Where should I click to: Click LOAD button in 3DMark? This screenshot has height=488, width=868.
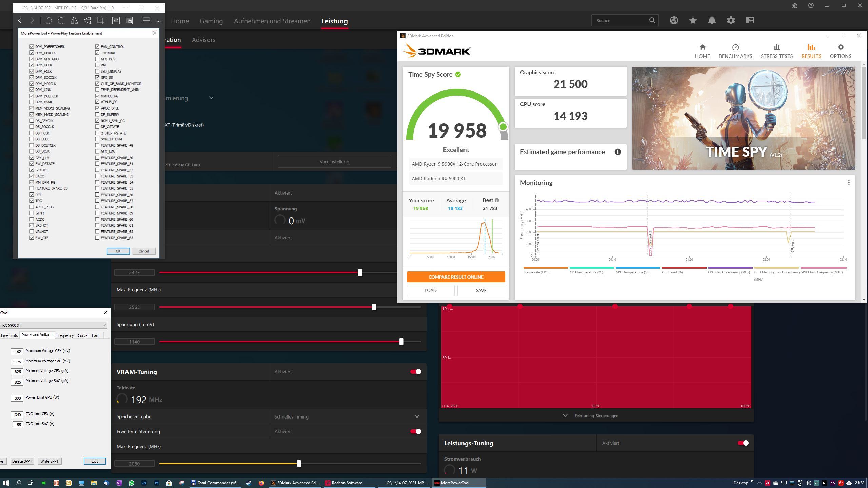click(431, 290)
